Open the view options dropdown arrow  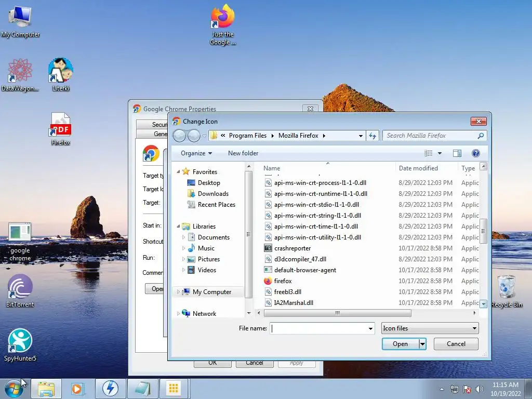click(440, 153)
